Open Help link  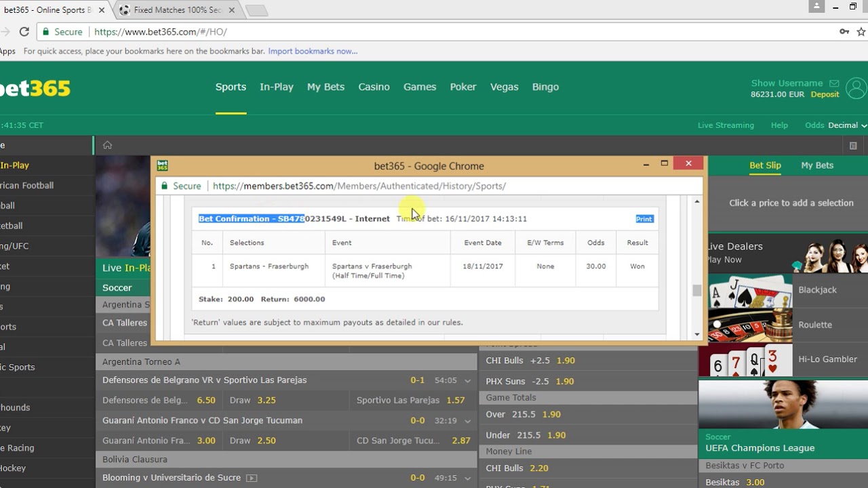pyautogui.click(x=779, y=125)
